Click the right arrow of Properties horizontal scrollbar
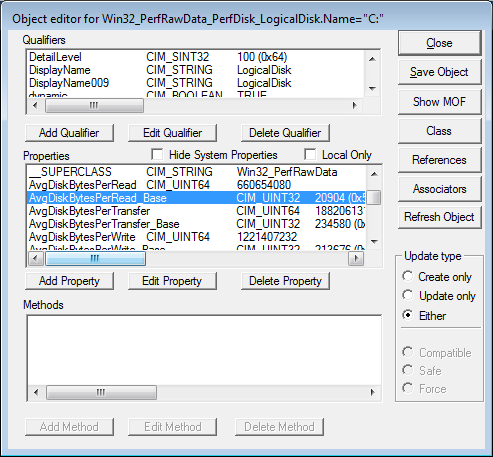Screen dimensions: 493x457 356,258
